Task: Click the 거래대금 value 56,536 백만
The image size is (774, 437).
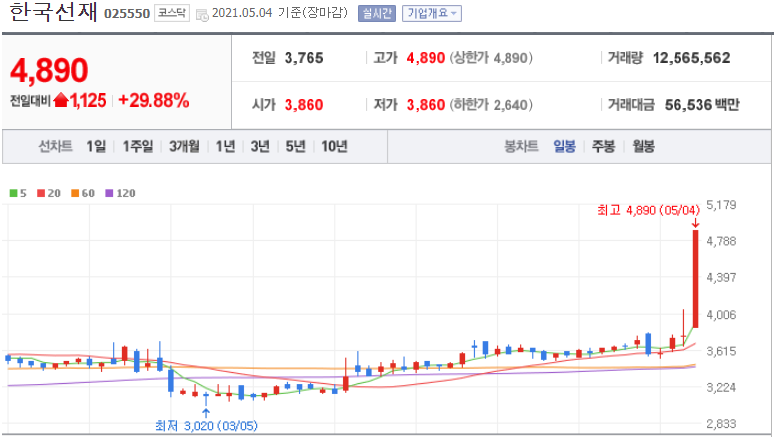Action: [702, 105]
